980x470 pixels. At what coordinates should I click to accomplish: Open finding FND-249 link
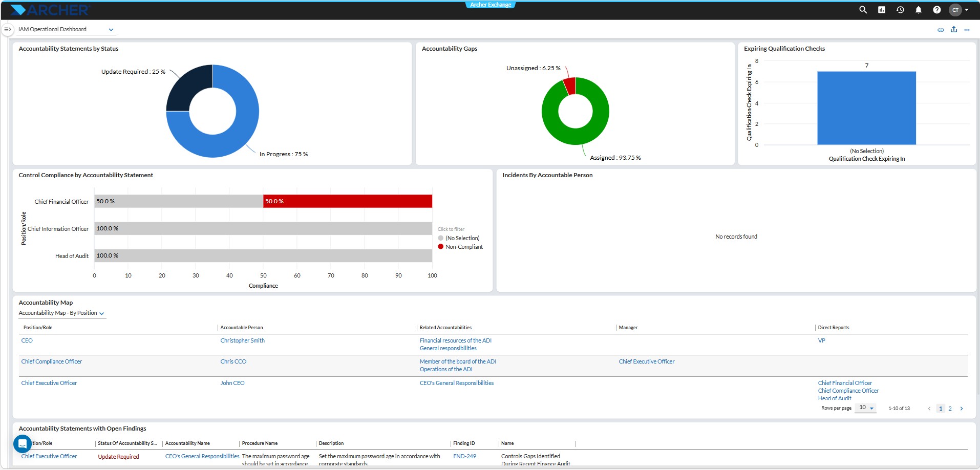click(x=464, y=456)
